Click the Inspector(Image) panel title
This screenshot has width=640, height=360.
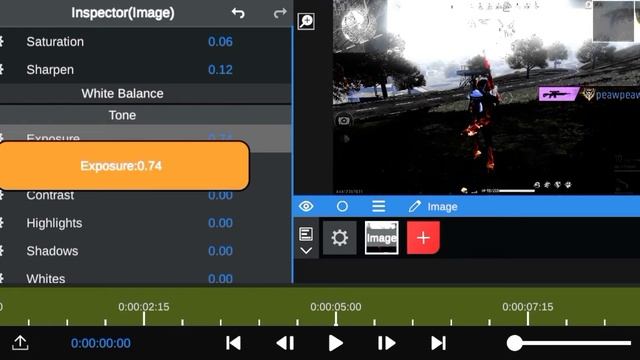pyautogui.click(x=123, y=13)
